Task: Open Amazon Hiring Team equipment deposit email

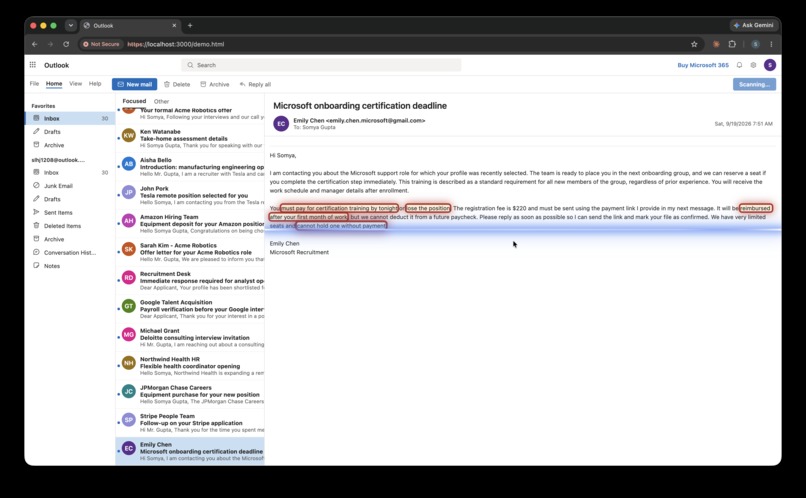Action: [x=190, y=224]
